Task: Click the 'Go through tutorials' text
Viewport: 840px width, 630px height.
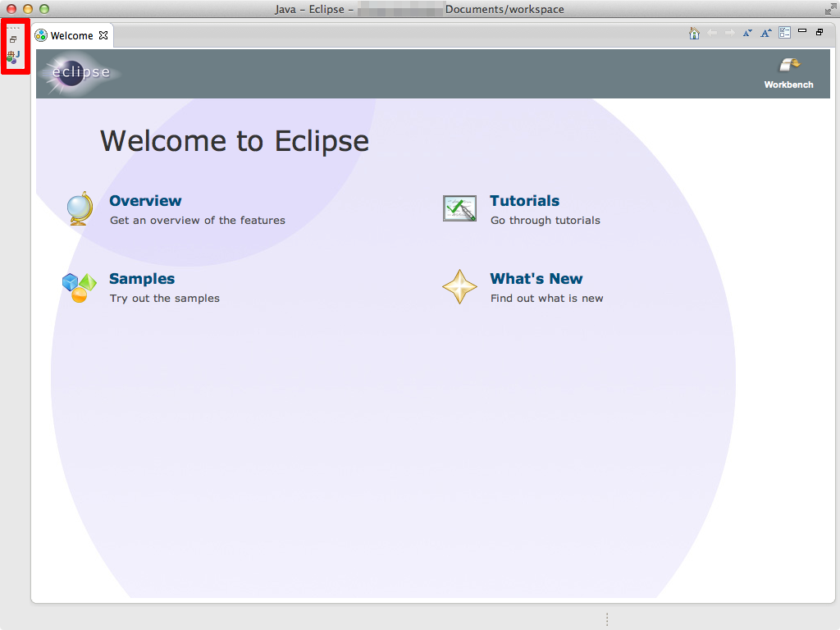Action: point(546,220)
